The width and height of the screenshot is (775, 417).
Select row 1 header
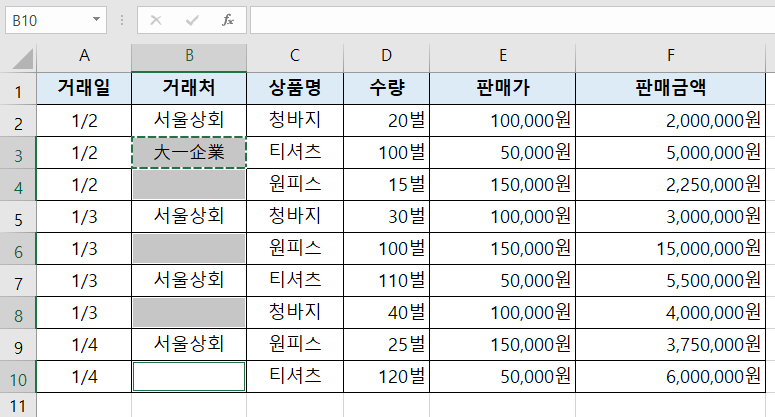[18, 88]
